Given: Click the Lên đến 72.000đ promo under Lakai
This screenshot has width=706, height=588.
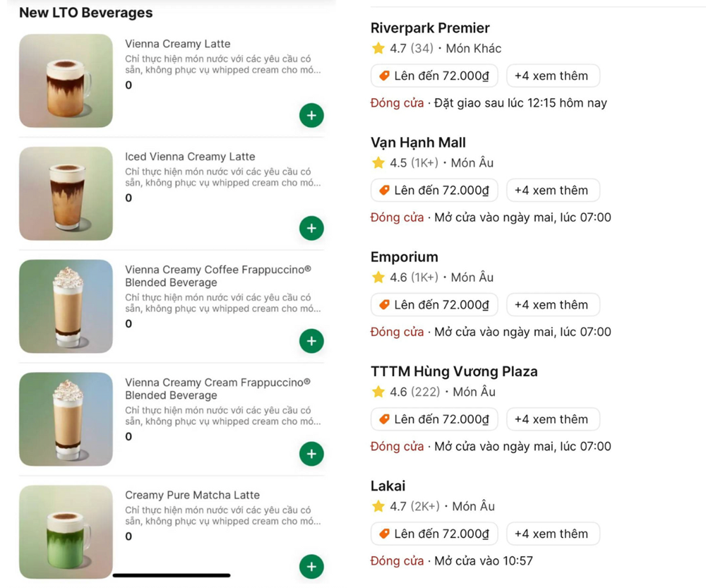Looking at the screenshot, I should [x=433, y=533].
